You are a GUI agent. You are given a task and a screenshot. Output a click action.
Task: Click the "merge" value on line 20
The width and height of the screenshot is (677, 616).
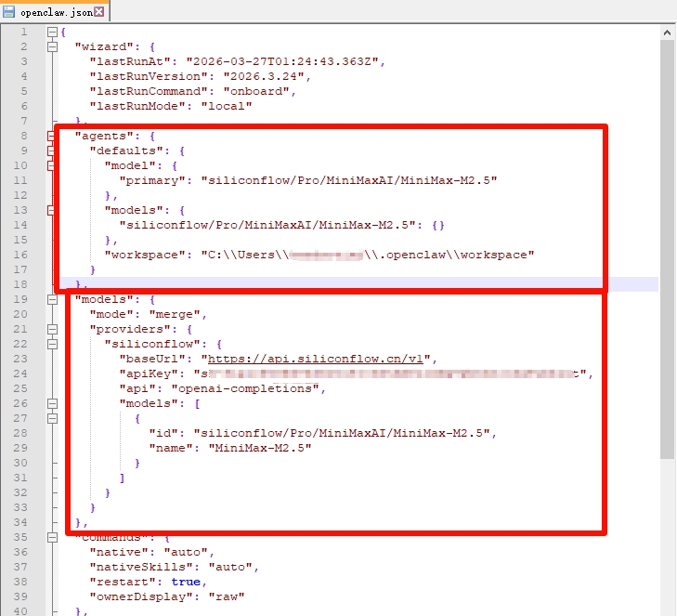(x=175, y=314)
